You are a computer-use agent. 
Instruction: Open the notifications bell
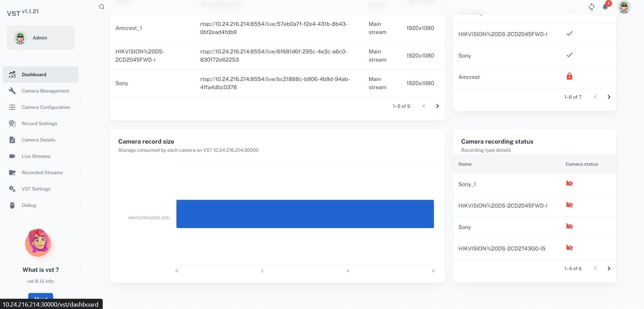605,7
